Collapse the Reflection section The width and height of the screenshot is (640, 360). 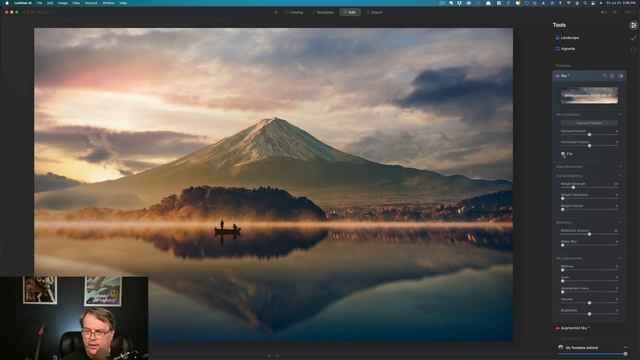click(x=589, y=222)
